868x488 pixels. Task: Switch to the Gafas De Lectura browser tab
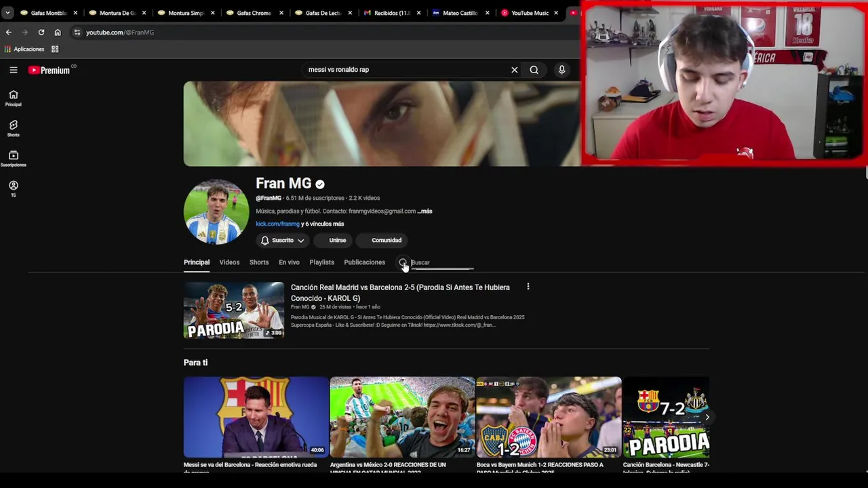pyautogui.click(x=322, y=13)
